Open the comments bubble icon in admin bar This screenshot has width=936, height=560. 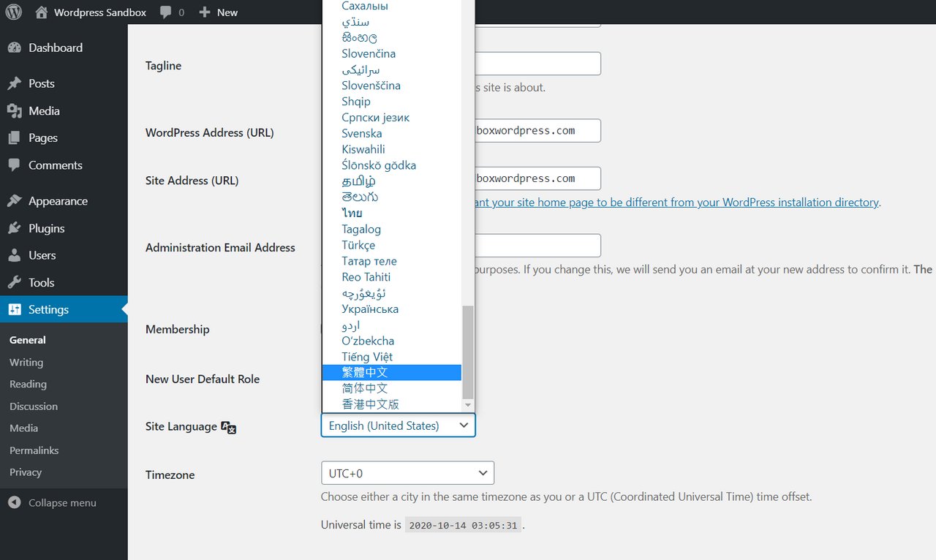167,12
